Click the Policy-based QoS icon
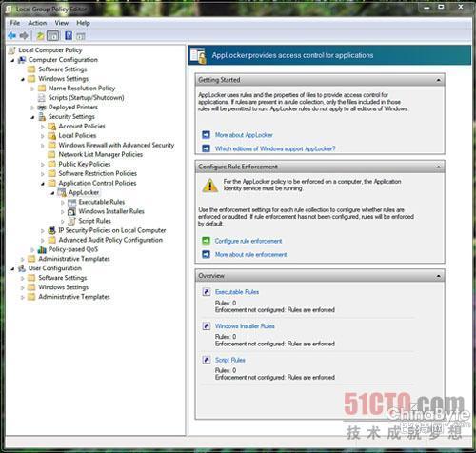Image resolution: width=476 pixels, height=453 pixels. [42, 249]
